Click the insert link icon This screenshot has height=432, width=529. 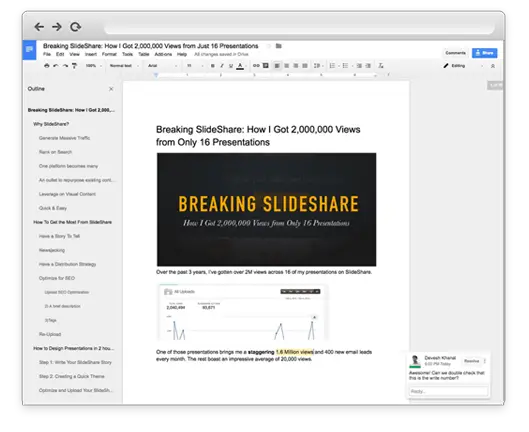tap(256, 65)
